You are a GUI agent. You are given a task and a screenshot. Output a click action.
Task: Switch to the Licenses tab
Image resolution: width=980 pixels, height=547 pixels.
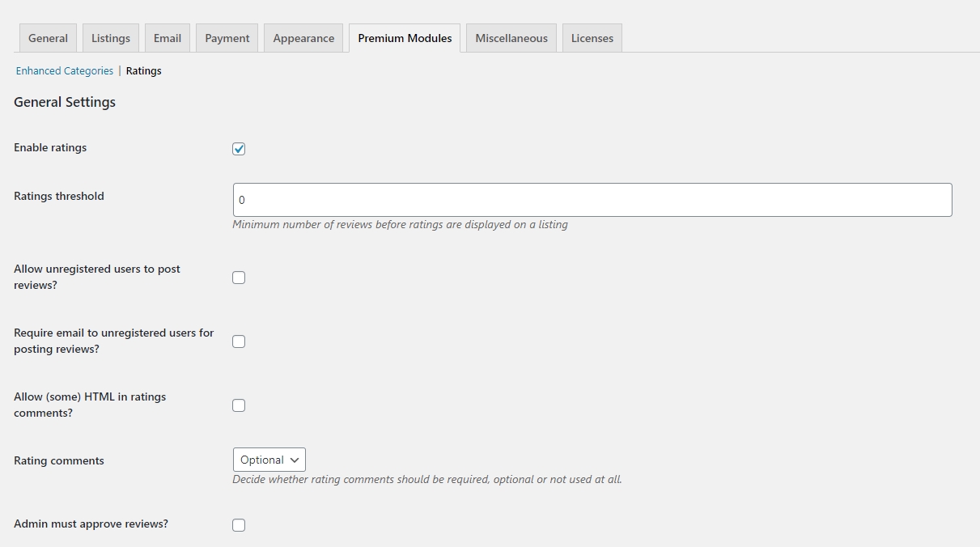coord(592,38)
